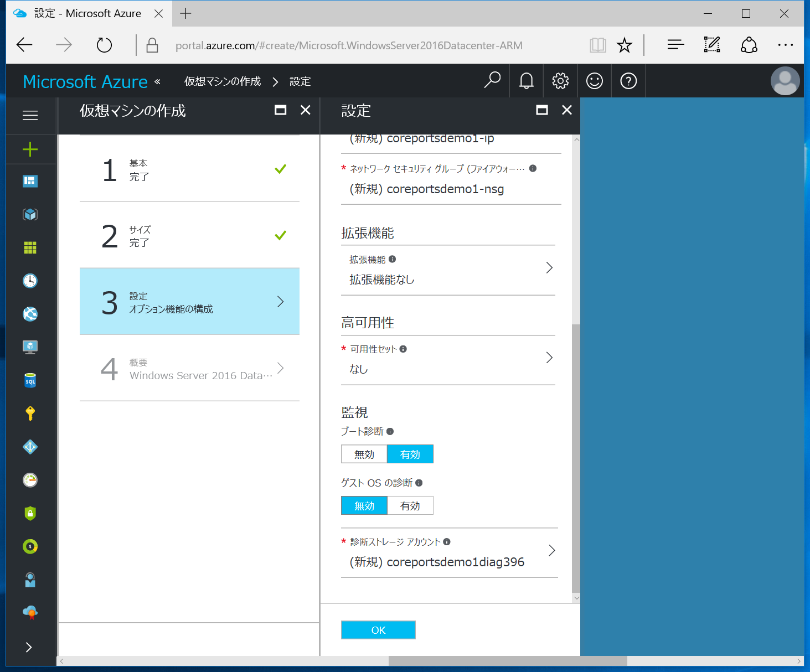Expand the sidebar more services chevron
The image size is (810, 672).
click(29, 647)
